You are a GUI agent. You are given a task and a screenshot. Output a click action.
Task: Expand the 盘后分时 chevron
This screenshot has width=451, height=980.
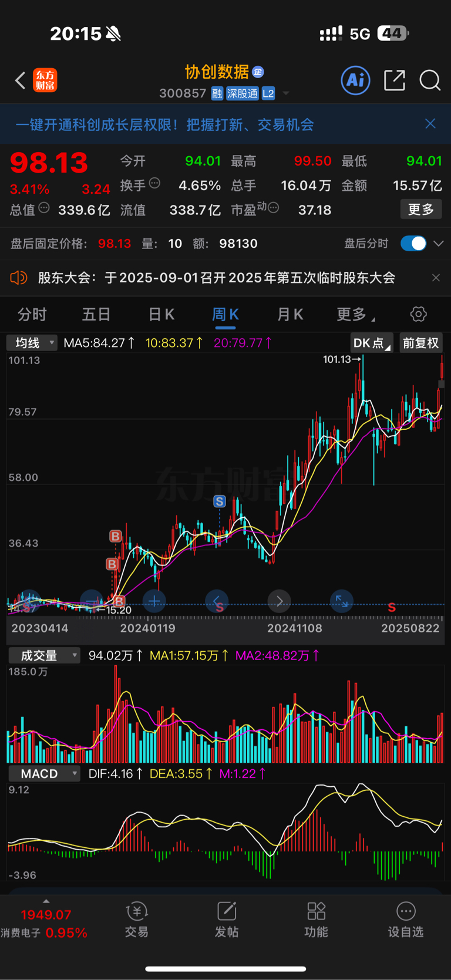click(x=438, y=244)
